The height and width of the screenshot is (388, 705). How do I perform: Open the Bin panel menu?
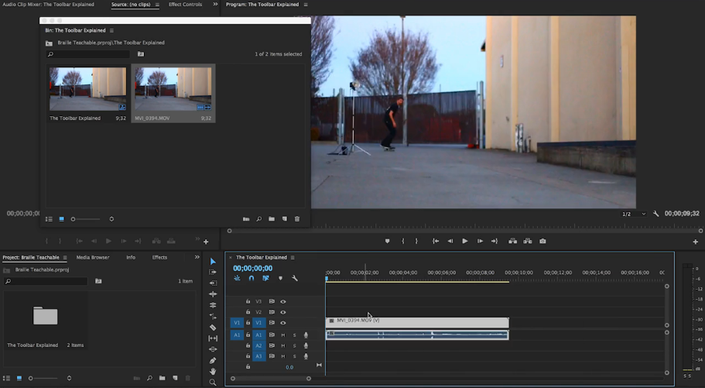(x=112, y=31)
